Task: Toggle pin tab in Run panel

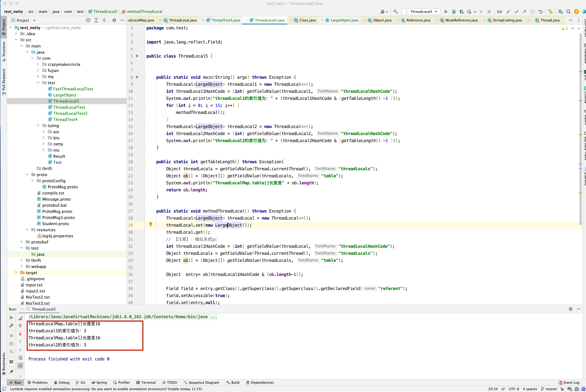Action: 11,372
